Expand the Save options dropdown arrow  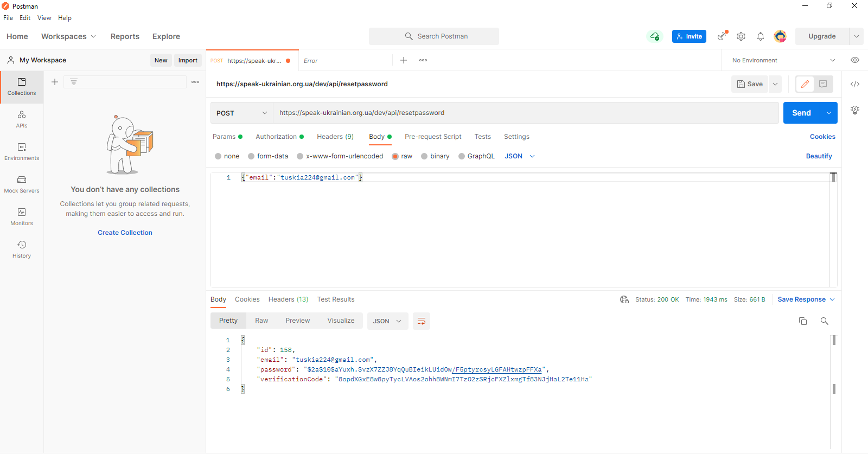[x=775, y=84]
